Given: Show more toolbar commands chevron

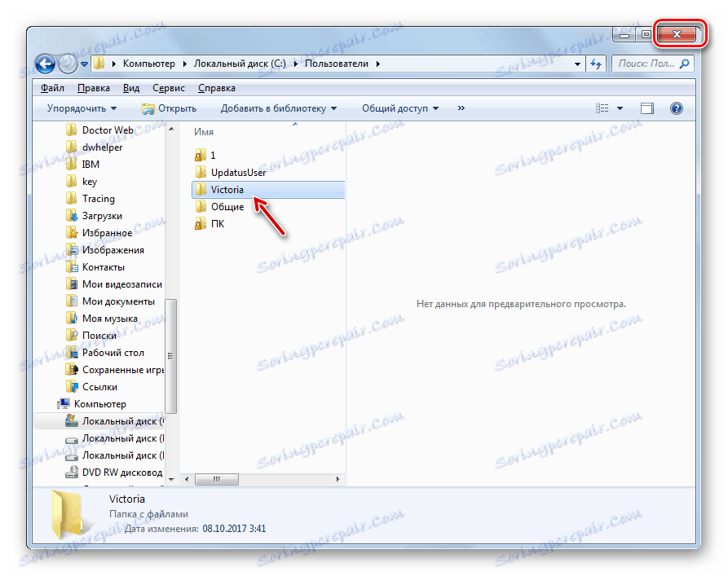Looking at the screenshot, I should click(461, 108).
